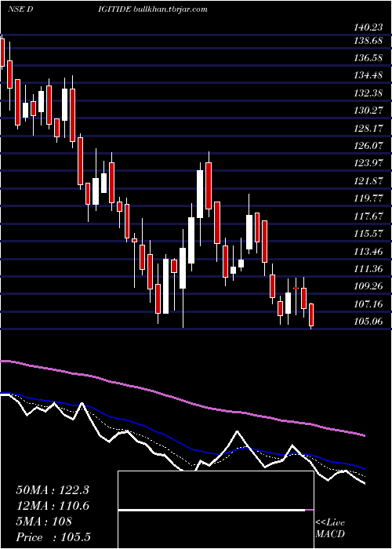
Task: Click the 121.87 price axis label
Action: (x=368, y=181)
